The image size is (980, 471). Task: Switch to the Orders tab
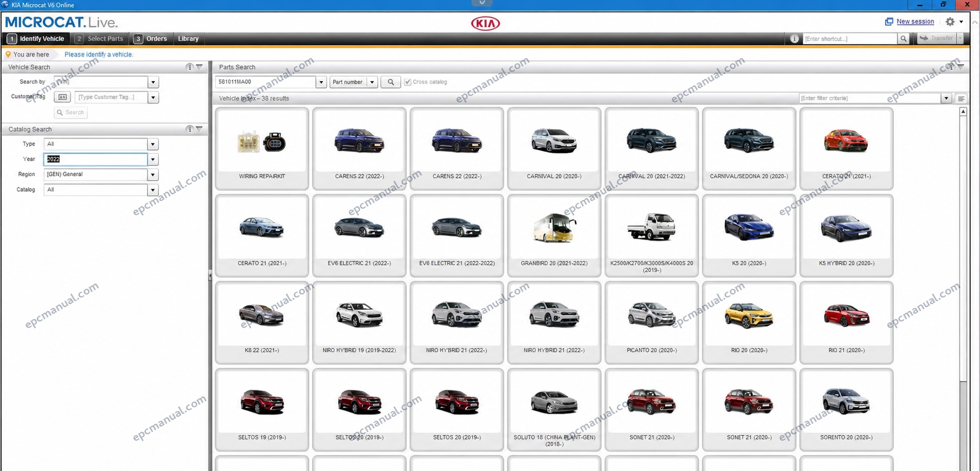(x=151, y=39)
